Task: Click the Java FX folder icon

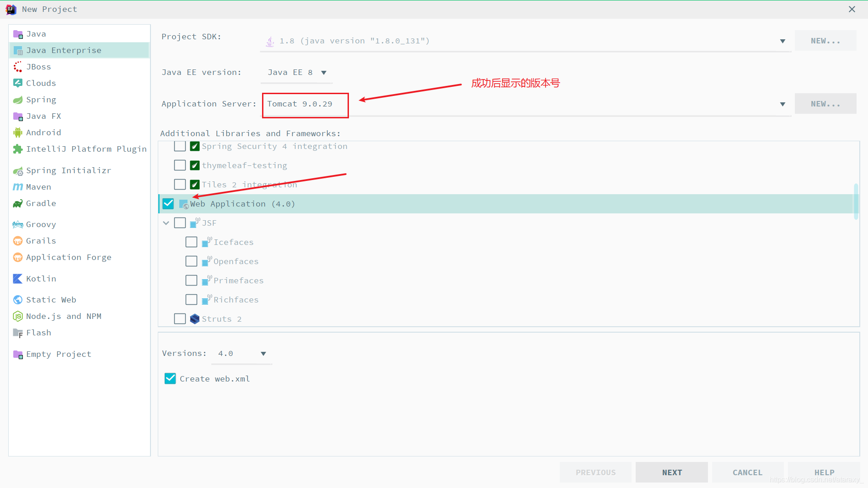Action: pyautogui.click(x=18, y=116)
